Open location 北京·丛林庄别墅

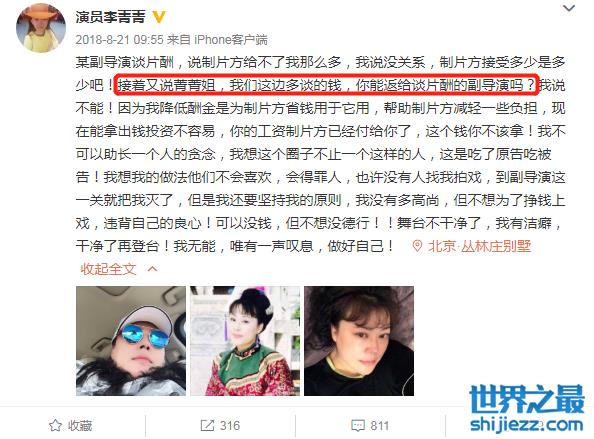(479, 247)
